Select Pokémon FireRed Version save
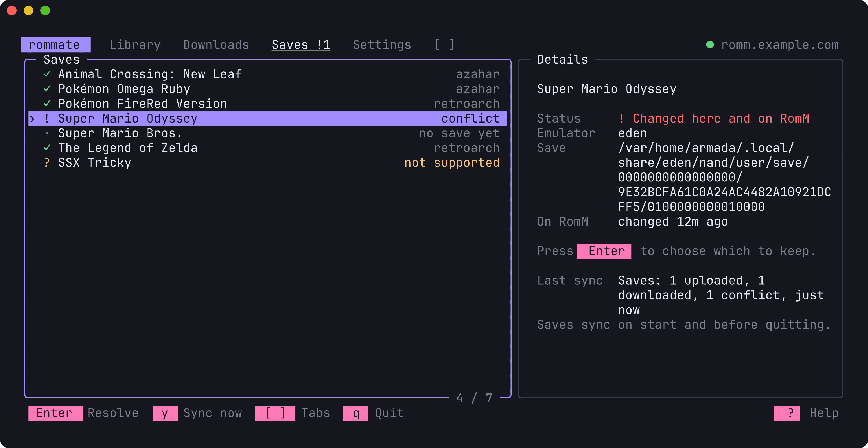868x448 pixels. (268, 104)
